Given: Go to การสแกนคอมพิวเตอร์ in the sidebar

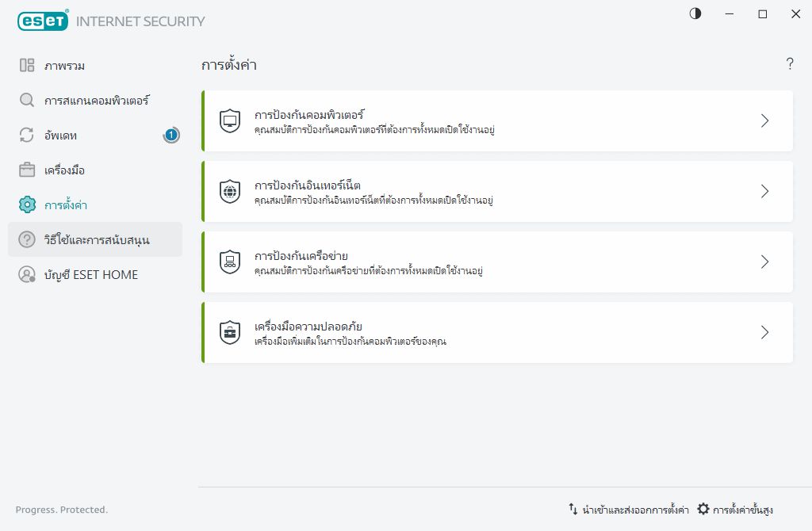Looking at the screenshot, I should tap(97, 101).
